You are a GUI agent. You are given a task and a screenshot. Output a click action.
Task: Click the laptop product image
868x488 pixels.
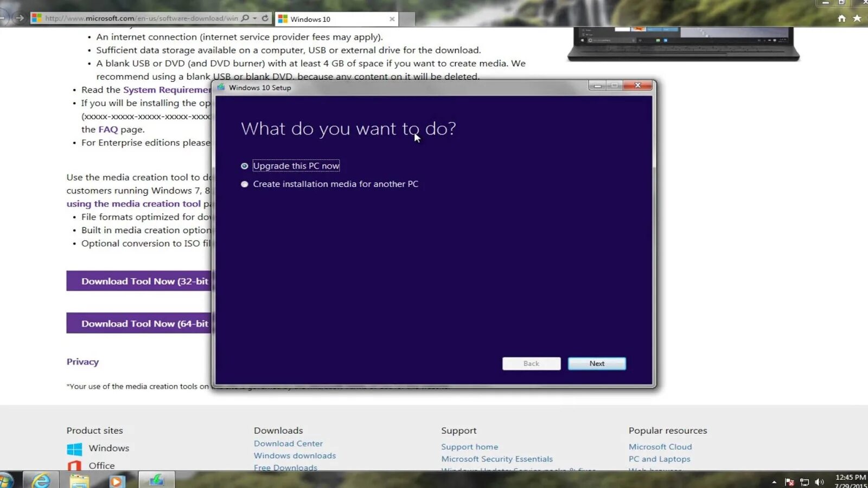[x=684, y=43]
